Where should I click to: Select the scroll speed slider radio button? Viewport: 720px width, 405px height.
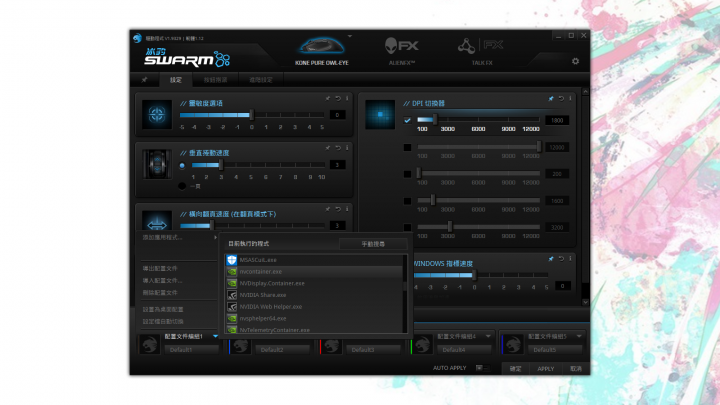pos(182,165)
